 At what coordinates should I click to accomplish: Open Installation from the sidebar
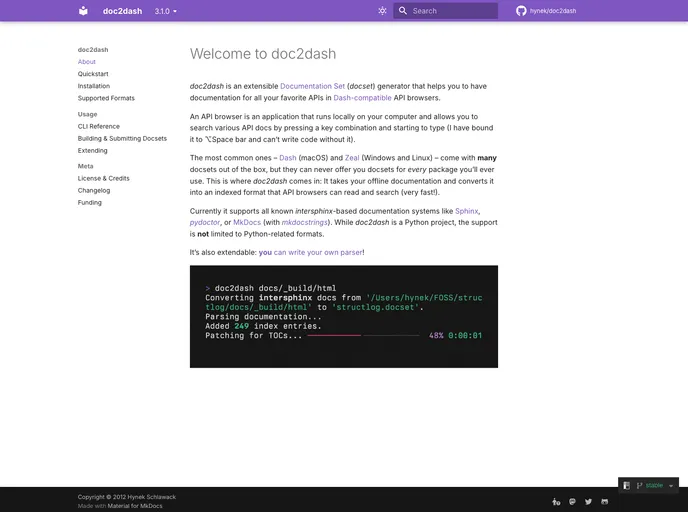94,86
